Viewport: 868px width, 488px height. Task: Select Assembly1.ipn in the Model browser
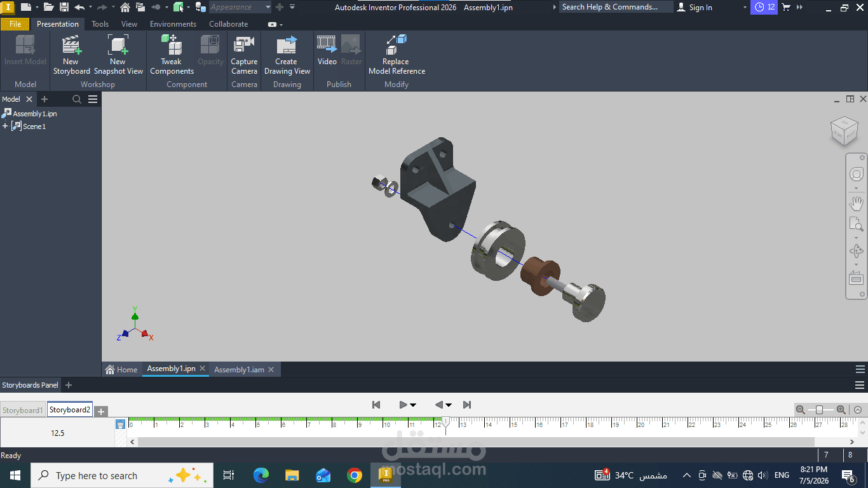click(x=30, y=114)
